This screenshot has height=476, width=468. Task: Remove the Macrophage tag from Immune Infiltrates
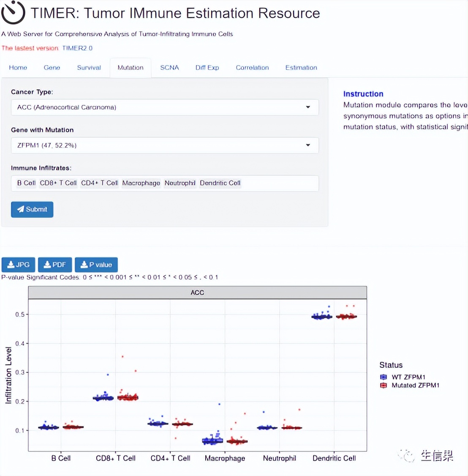141,183
